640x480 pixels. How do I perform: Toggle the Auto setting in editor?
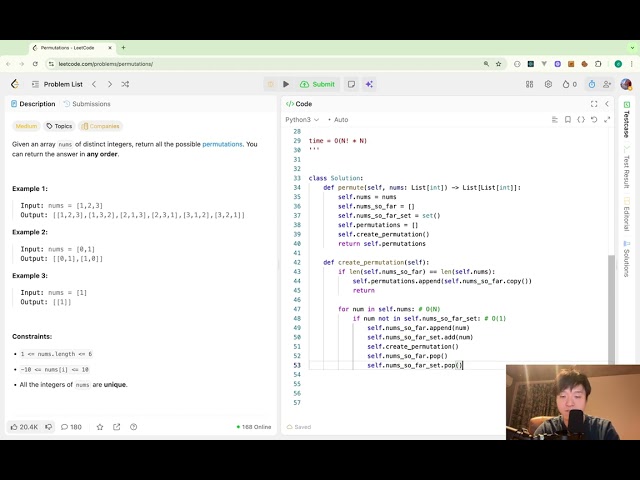click(338, 120)
